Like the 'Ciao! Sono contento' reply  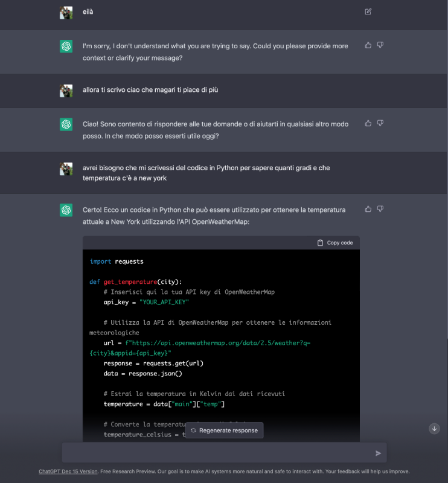pyautogui.click(x=368, y=123)
